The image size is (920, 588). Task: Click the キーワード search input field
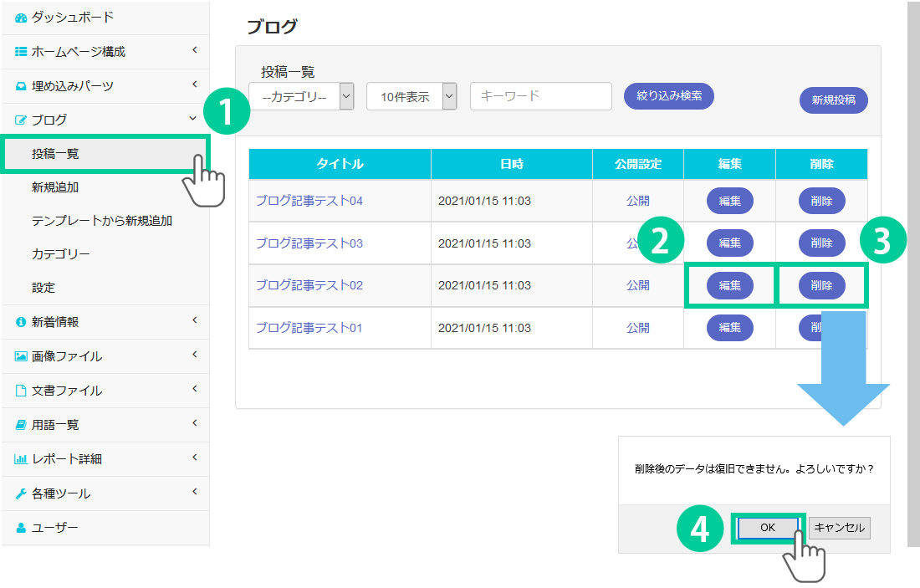[541, 96]
